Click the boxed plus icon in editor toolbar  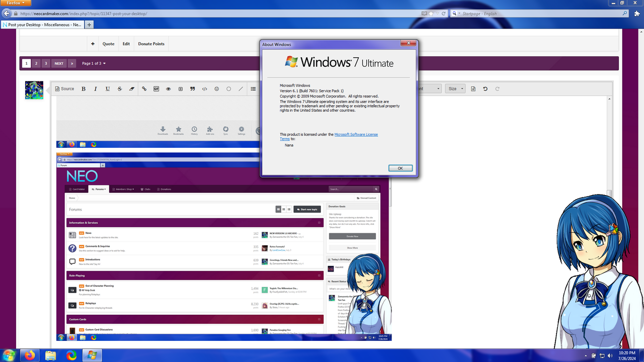tap(181, 89)
